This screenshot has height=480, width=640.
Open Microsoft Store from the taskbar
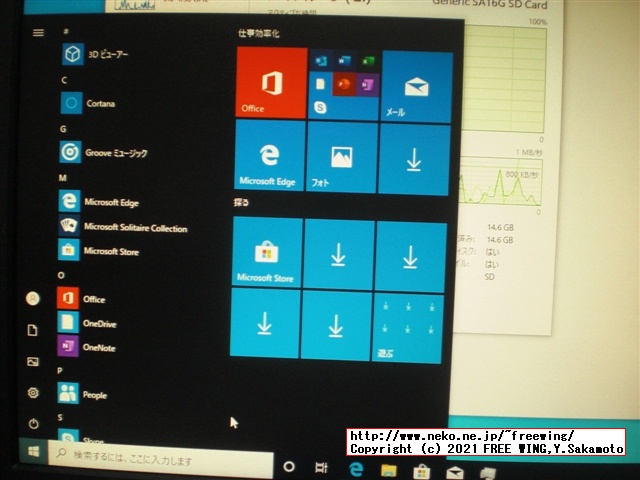pos(422,472)
